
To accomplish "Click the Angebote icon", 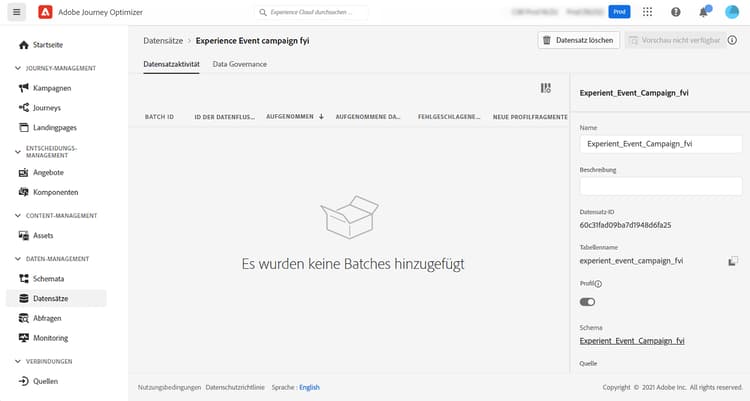I will (23, 172).
